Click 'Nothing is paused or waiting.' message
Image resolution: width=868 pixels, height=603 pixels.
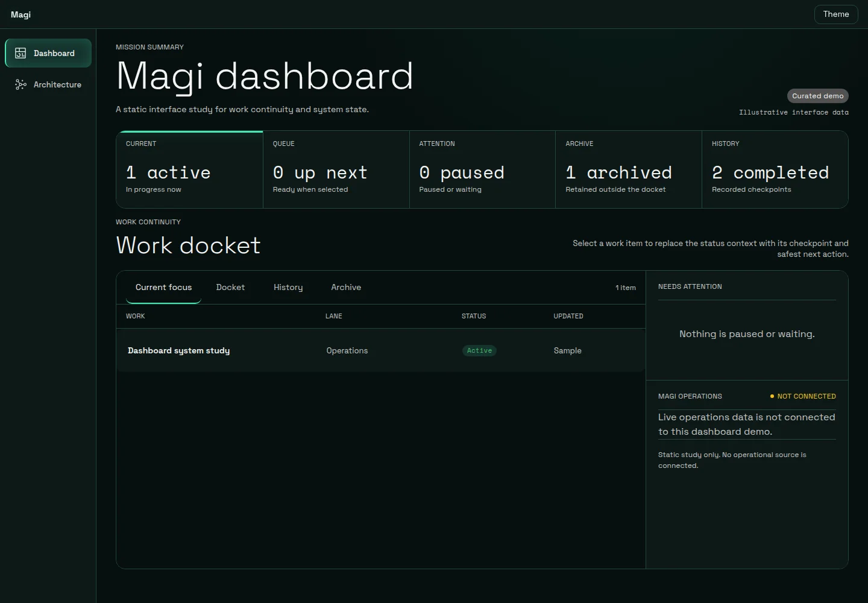click(747, 334)
